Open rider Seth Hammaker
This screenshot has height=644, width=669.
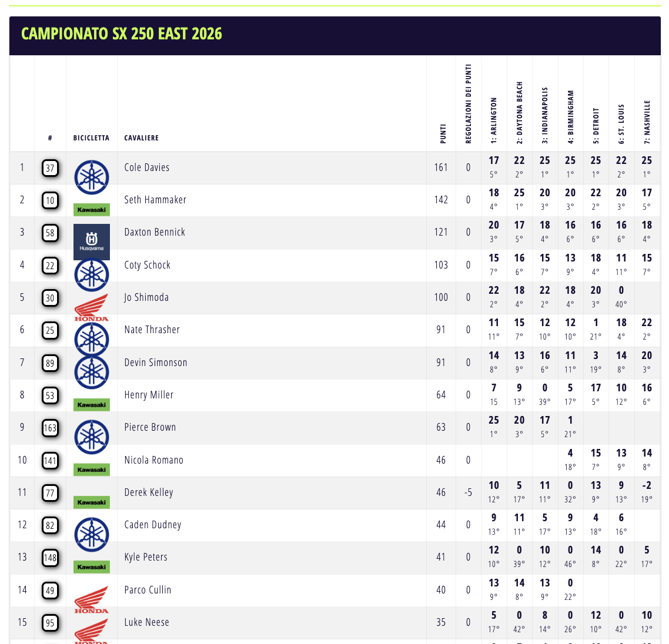pos(155,200)
